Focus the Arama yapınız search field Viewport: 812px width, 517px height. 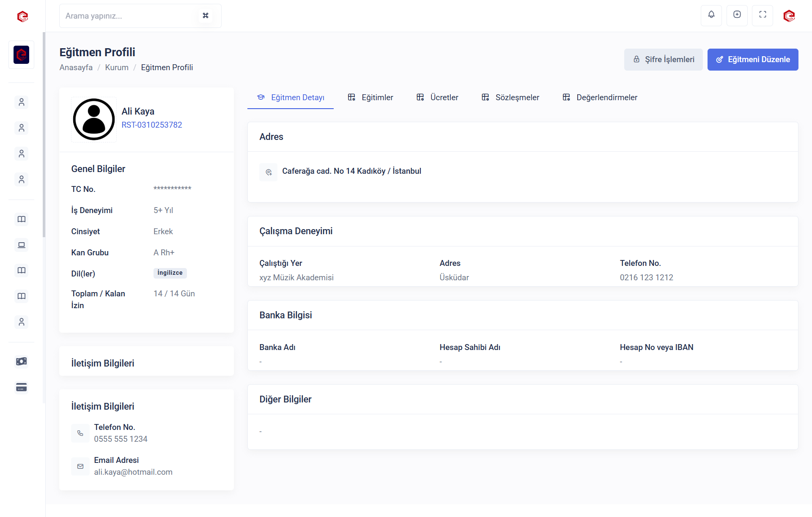click(127, 16)
